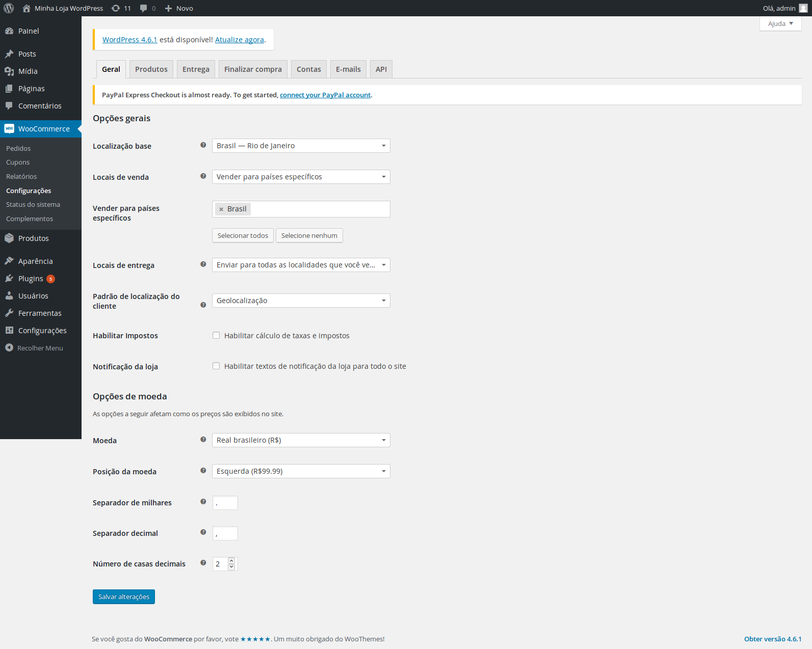Image resolution: width=812 pixels, height=649 pixels.
Task: Open Complementos submenu item
Action: click(x=30, y=219)
